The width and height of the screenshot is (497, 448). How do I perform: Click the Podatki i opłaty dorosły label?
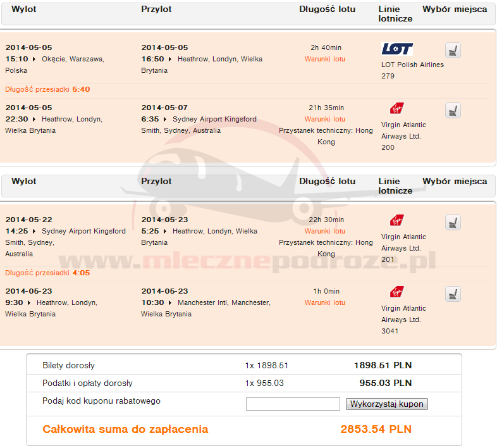click(87, 383)
